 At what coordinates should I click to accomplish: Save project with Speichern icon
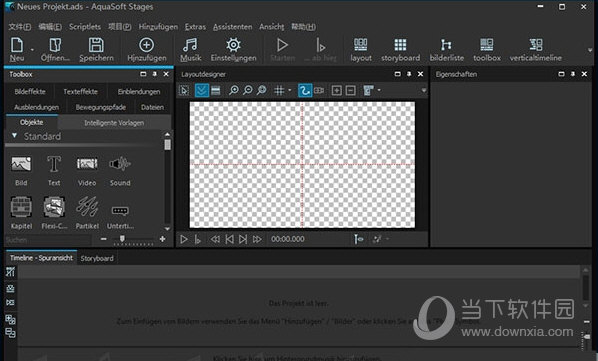click(96, 45)
